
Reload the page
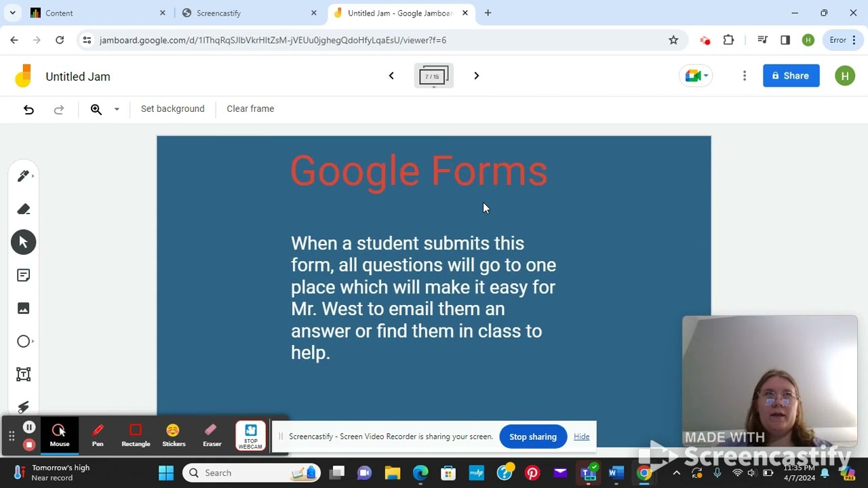coord(60,40)
